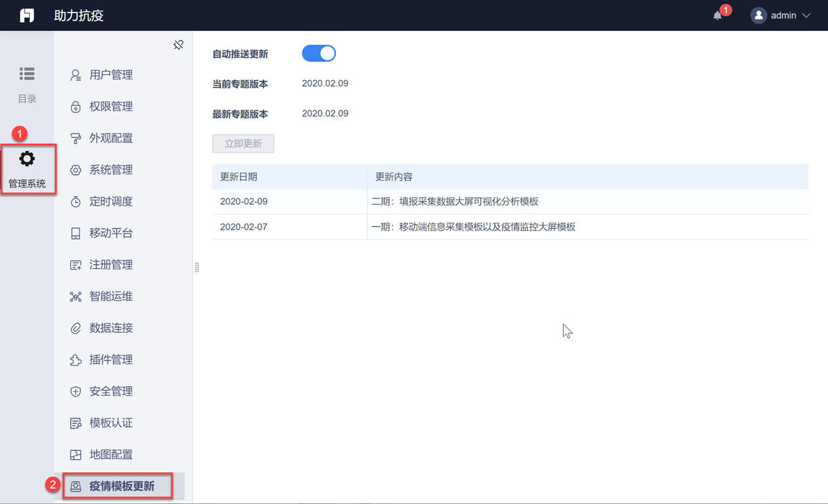Expand the admin dropdown arrow

[x=806, y=15]
